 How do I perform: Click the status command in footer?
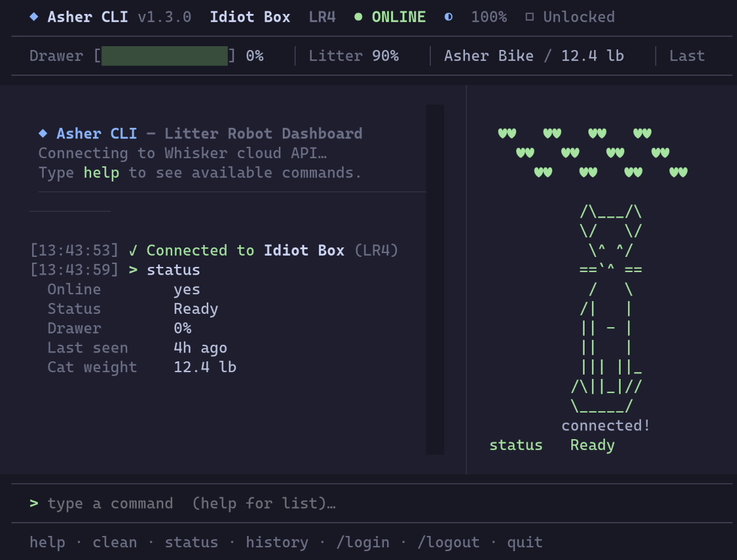191,542
